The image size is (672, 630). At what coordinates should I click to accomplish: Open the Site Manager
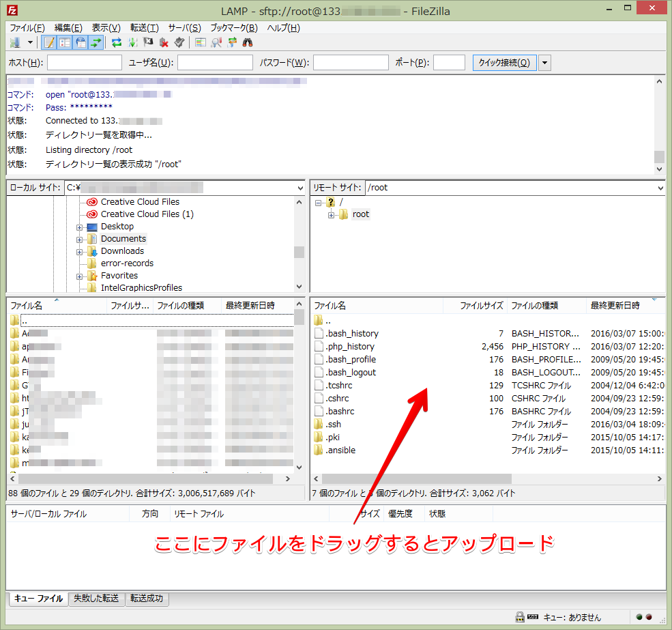(16, 42)
